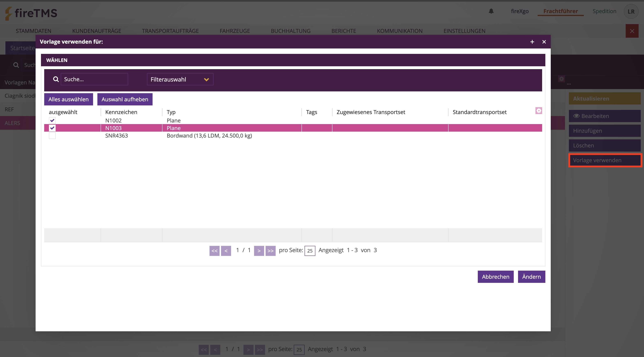Click the magnifier icon beside Suche field
This screenshot has height=357, width=644.
point(56,79)
